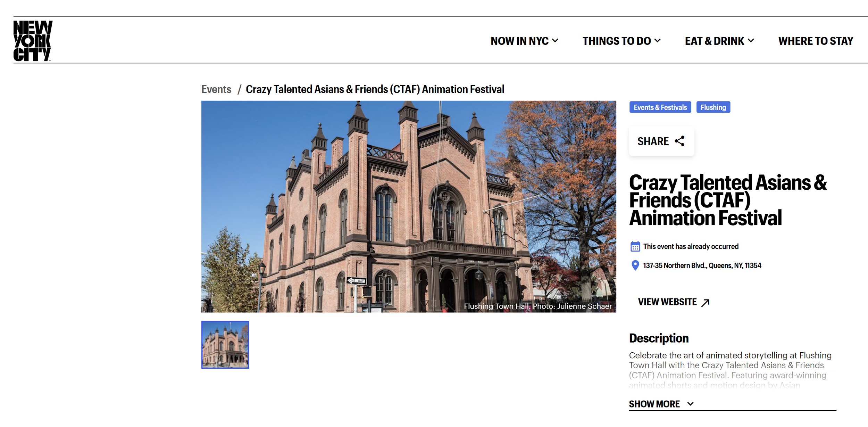Open the View Website link
The image size is (868, 427).
pyautogui.click(x=667, y=302)
